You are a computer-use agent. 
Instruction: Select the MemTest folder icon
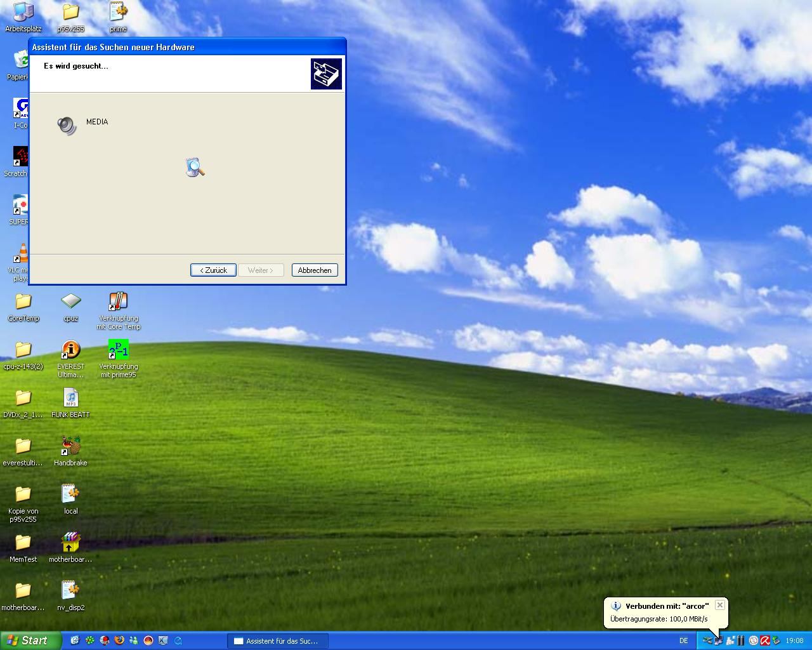[x=23, y=548]
